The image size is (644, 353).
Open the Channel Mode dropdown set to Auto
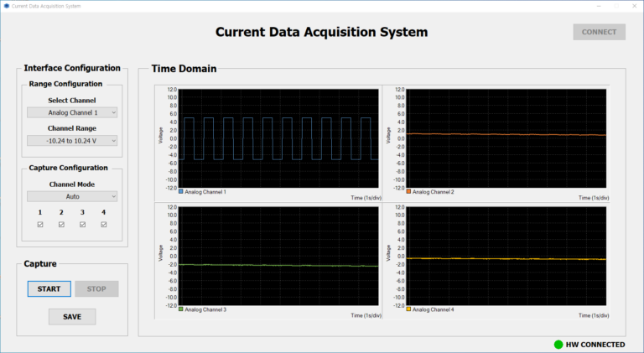coord(72,196)
